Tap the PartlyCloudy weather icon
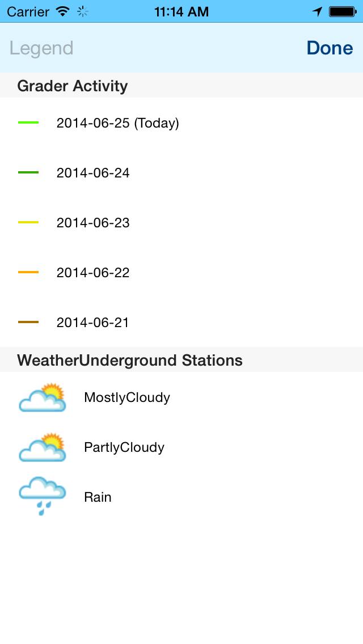 (42, 447)
